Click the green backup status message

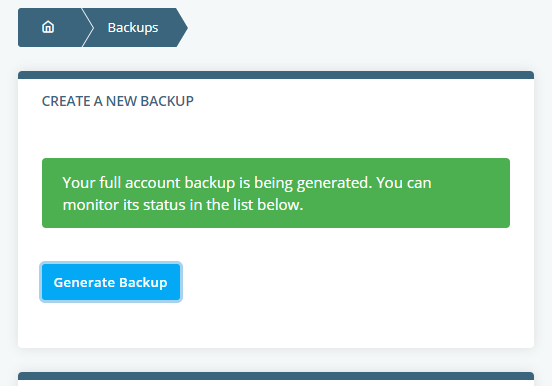(276, 193)
